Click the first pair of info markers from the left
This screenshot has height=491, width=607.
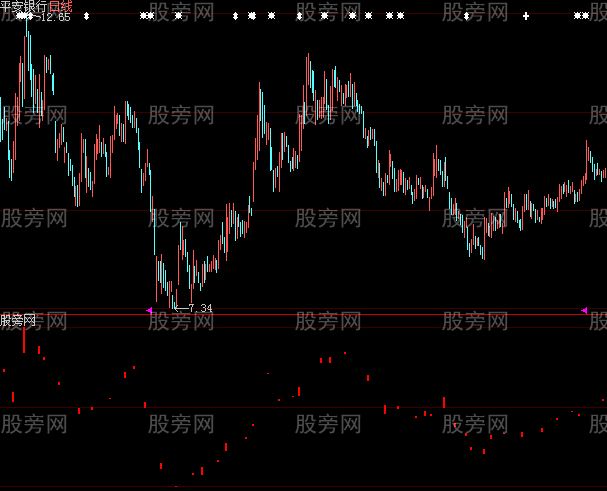pos(147,17)
